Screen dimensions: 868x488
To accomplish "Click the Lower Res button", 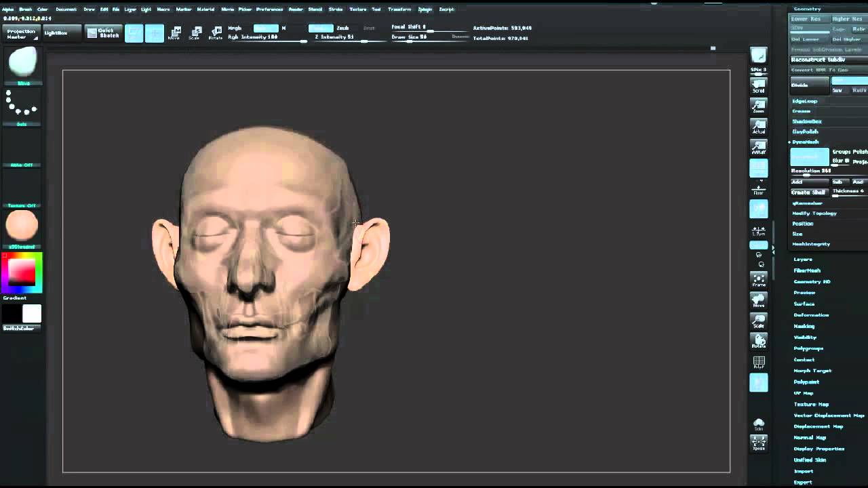I will point(810,19).
